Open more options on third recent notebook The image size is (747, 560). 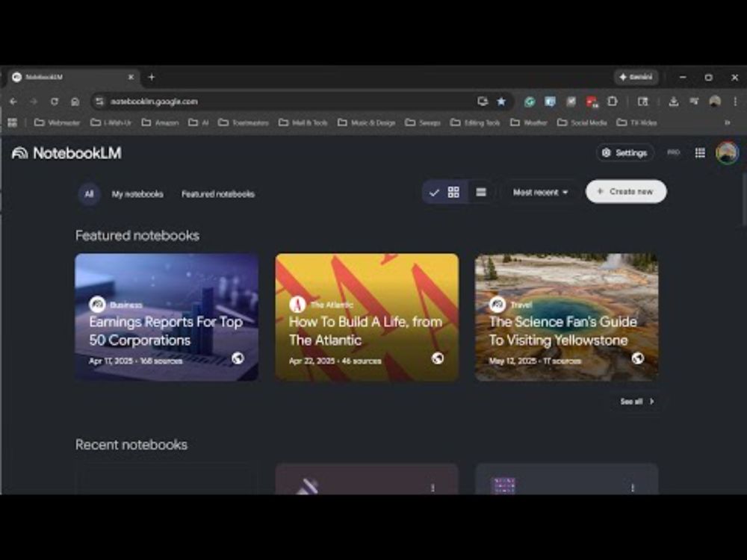click(633, 488)
